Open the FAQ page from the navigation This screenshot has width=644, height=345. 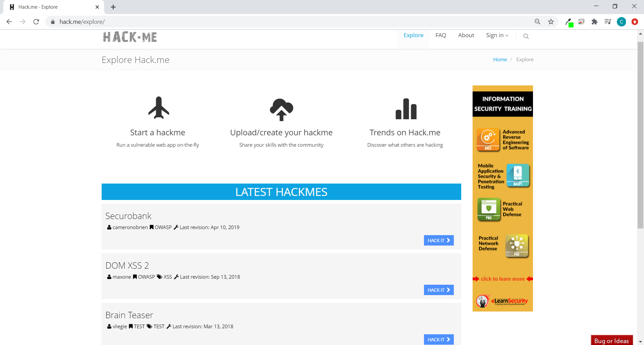click(441, 35)
